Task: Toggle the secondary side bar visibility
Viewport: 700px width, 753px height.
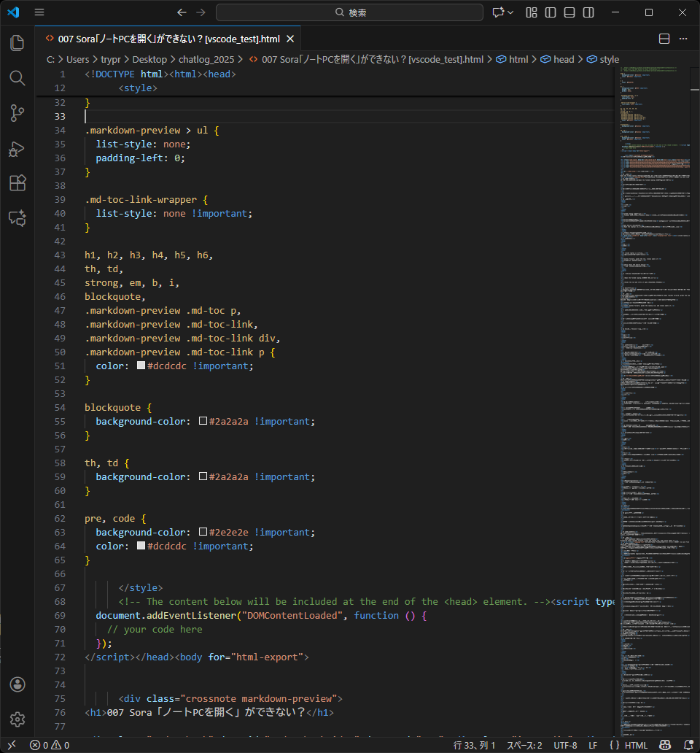Action: tap(588, 12)
